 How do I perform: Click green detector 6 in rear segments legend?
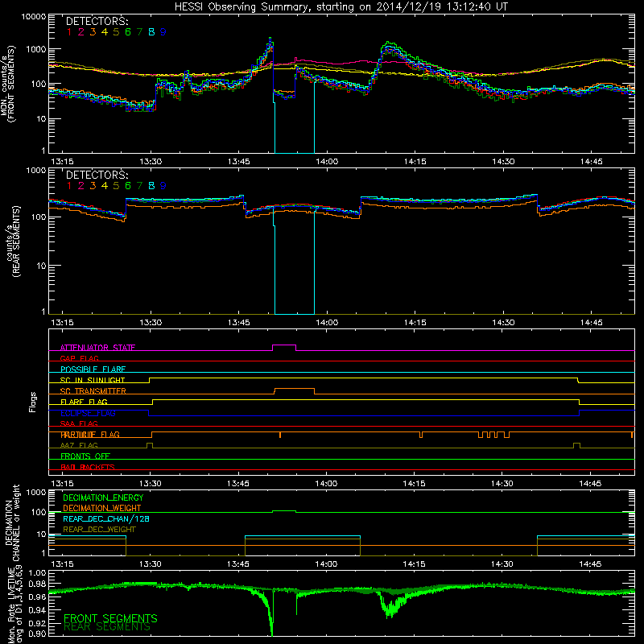pos(128,186)
